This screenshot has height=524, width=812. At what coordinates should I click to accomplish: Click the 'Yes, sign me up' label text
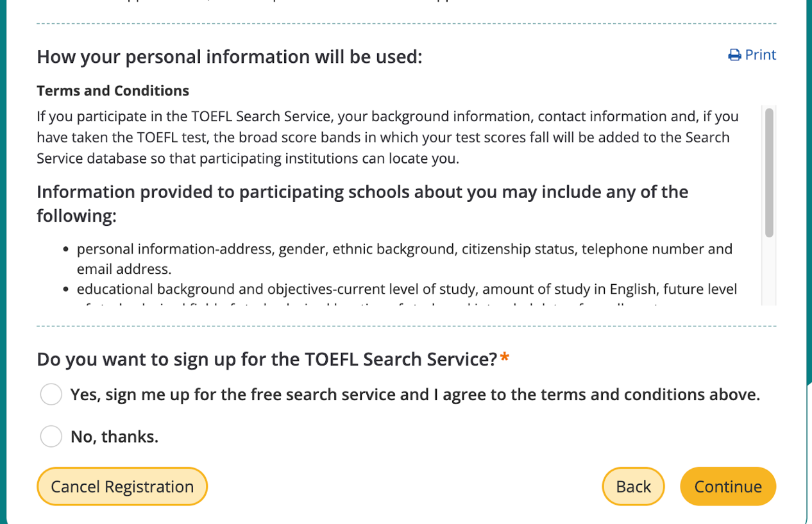click(414, 394)
